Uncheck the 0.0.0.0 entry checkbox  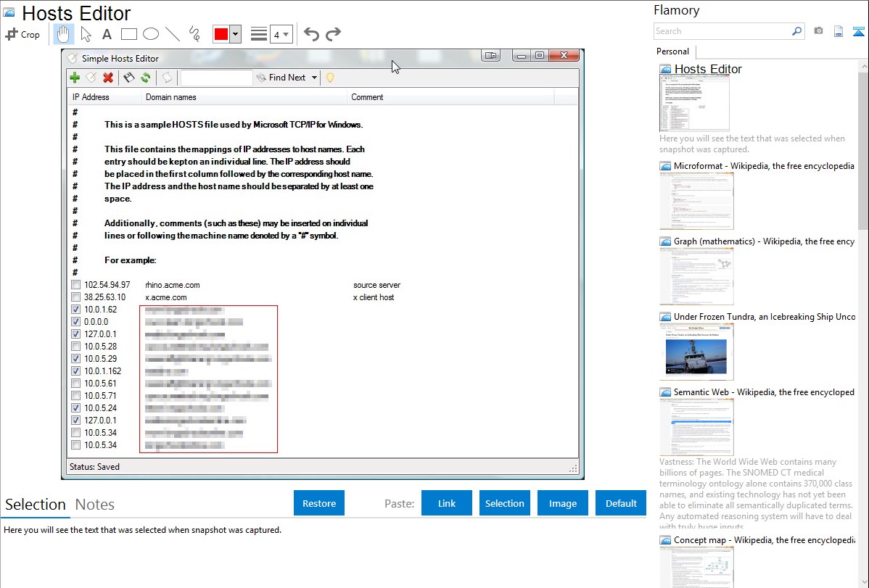click(76, 321)
